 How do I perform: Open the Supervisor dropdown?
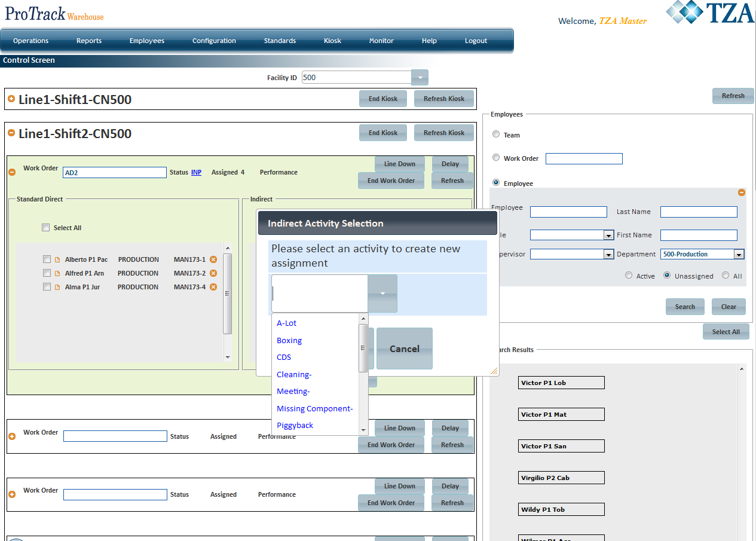[608, 254]
